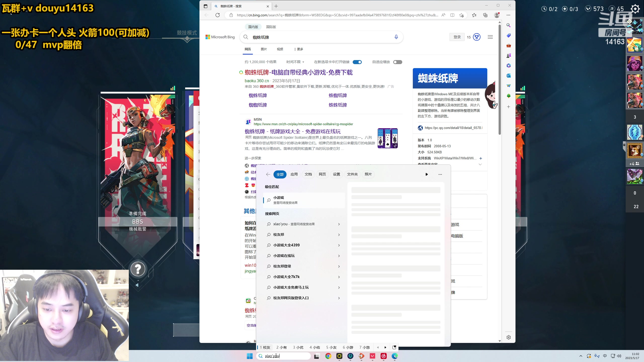This screenshot has width=644, height=362.
Task: Switch to the international version option
Action: 271,27
